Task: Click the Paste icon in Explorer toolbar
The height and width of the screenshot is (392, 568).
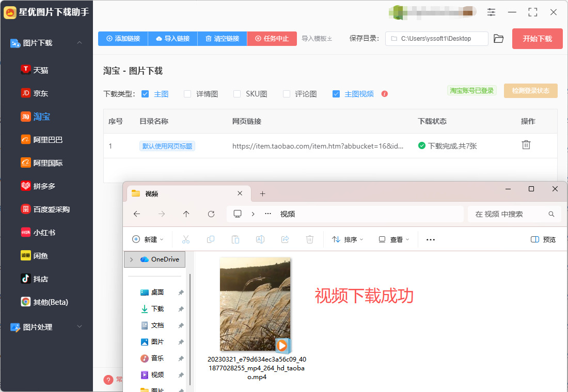Action: tap(235, 239)
